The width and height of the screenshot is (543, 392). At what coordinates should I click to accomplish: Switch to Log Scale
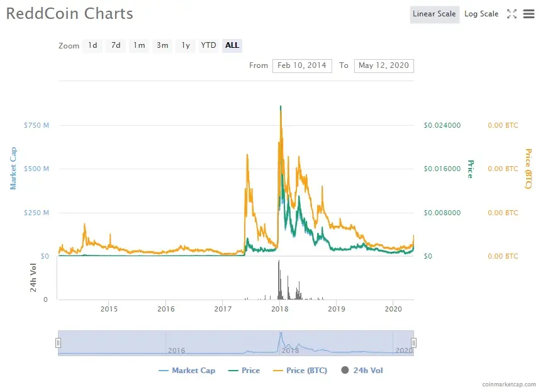(x=481, y=14)
